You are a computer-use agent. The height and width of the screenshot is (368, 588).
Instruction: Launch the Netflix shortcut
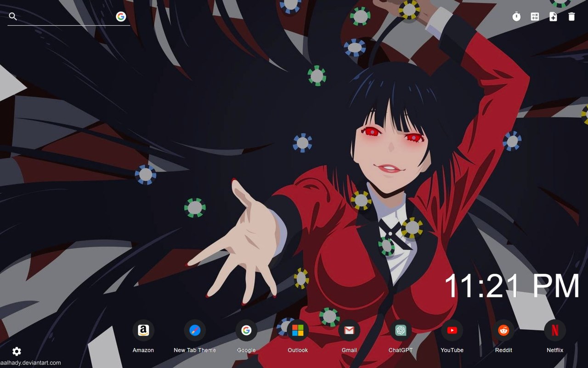point(555,330)
